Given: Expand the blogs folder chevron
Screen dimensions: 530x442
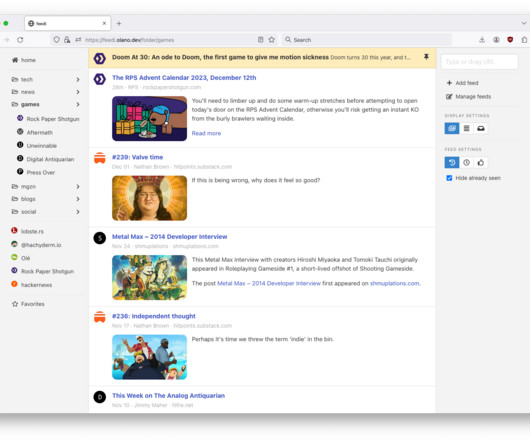Looking at the screenshot, I should point(78,199).
